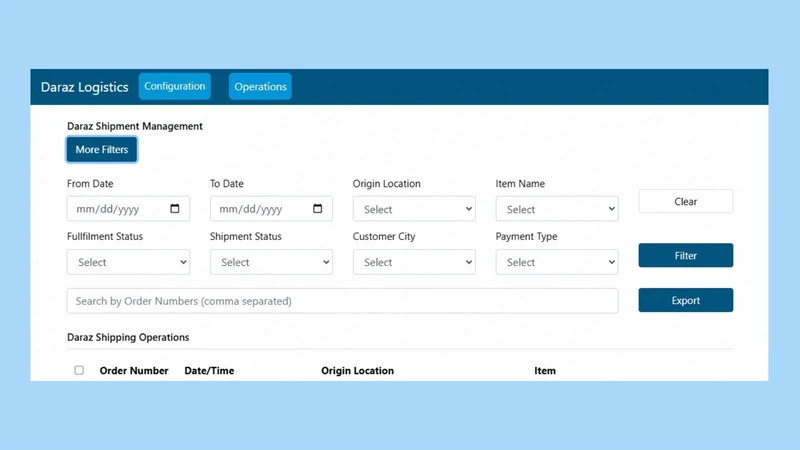Expand the Customer City dropdown
This screenshot has width=800, height=450.
414,262
